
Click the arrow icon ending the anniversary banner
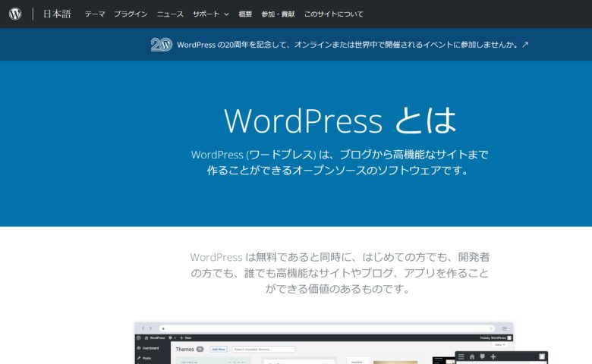[525, 45]
